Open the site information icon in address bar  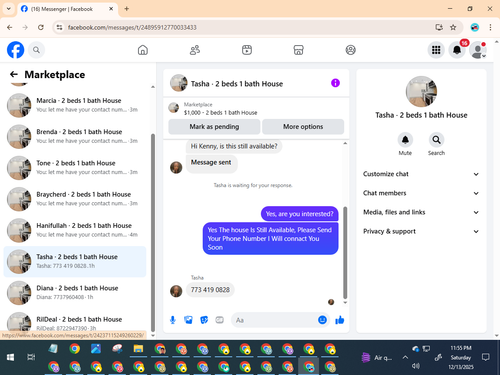(59, 27)
